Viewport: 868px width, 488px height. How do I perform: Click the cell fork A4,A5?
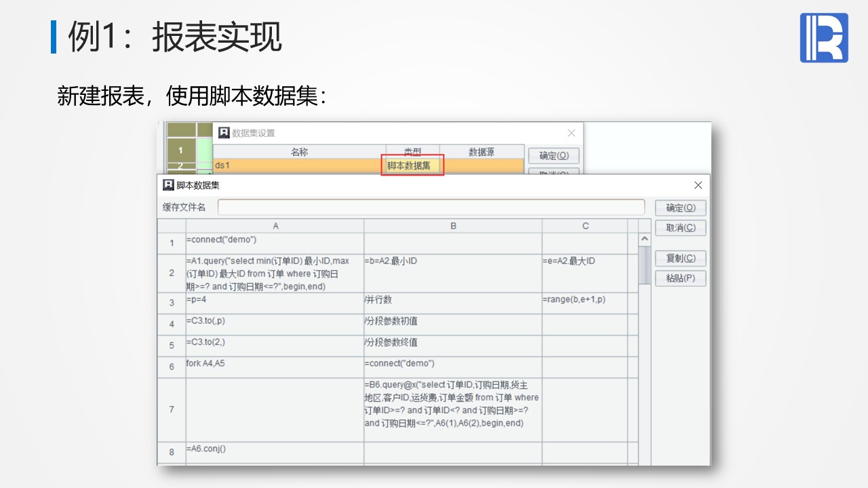coord(275,367)
